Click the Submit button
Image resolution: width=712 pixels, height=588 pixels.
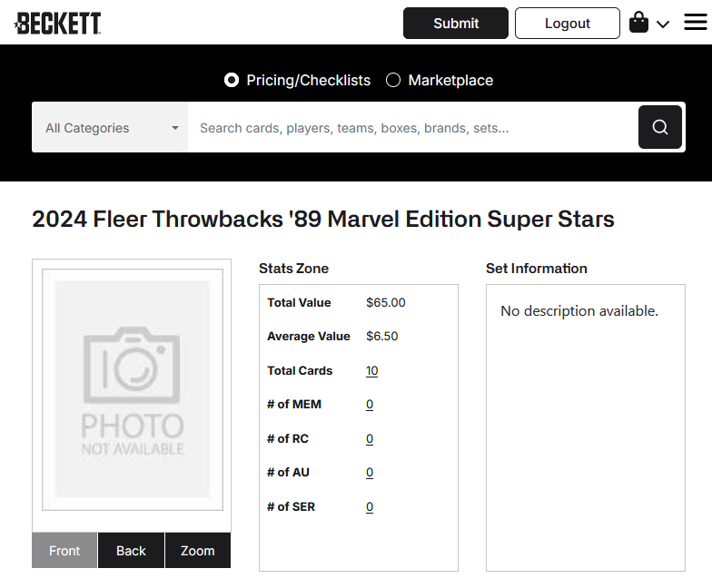[456, 24]
